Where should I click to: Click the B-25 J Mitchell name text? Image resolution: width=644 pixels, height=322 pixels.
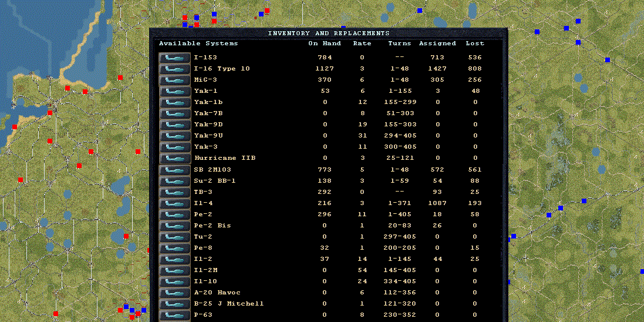(229, 304)
